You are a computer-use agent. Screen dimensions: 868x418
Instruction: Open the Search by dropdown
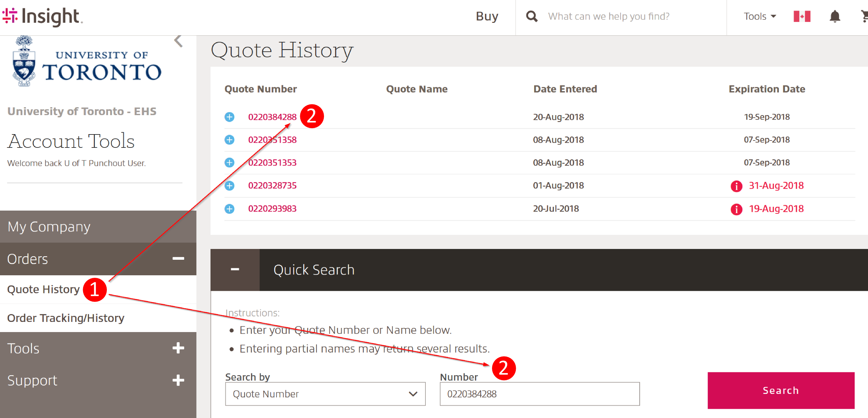325,394
